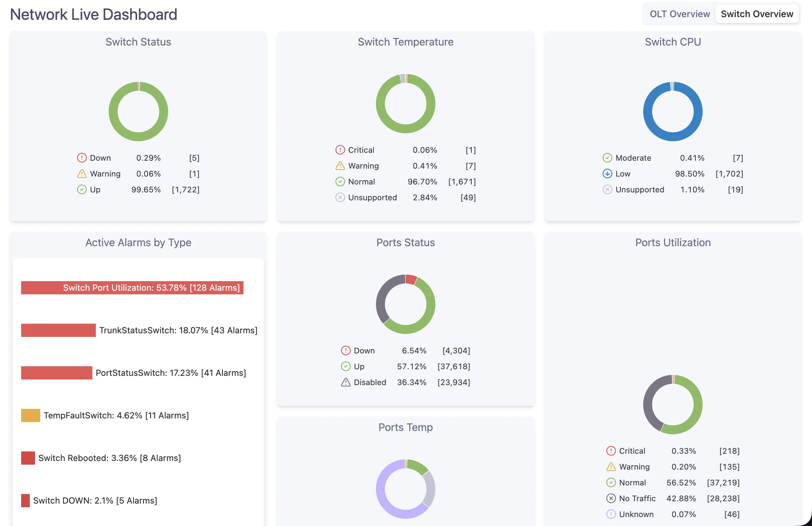Click the Disabled warning icon in Ports Status legend
812x526 pixels.
click(x=345, y=382)
